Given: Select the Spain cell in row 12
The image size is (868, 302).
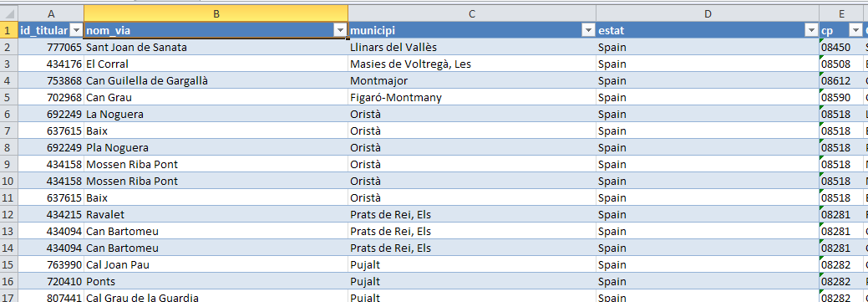Looking at the screenshot, I should click(708, 214).
